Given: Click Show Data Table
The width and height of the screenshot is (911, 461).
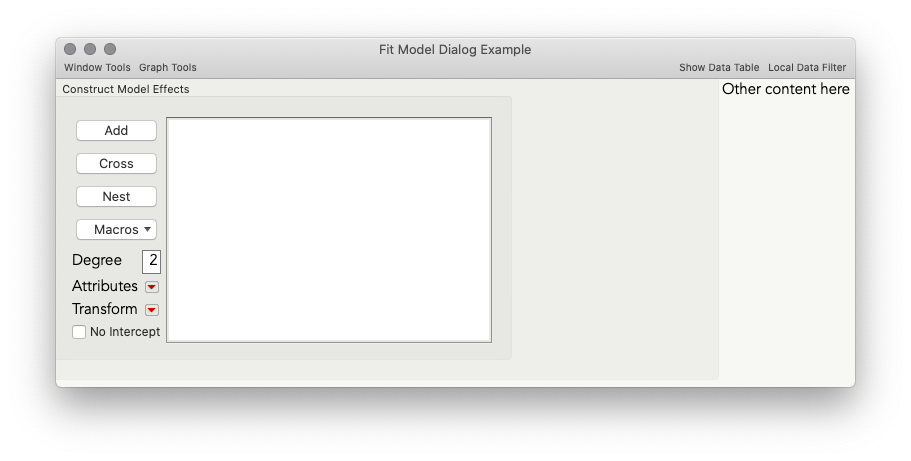Looking at the screenshot, I should tap(719, 67).
